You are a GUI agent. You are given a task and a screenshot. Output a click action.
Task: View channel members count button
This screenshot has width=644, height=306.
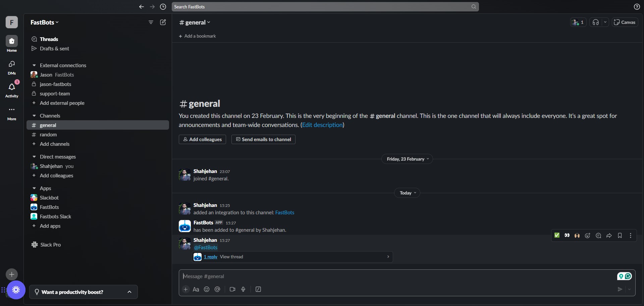[x=578, y=22]
